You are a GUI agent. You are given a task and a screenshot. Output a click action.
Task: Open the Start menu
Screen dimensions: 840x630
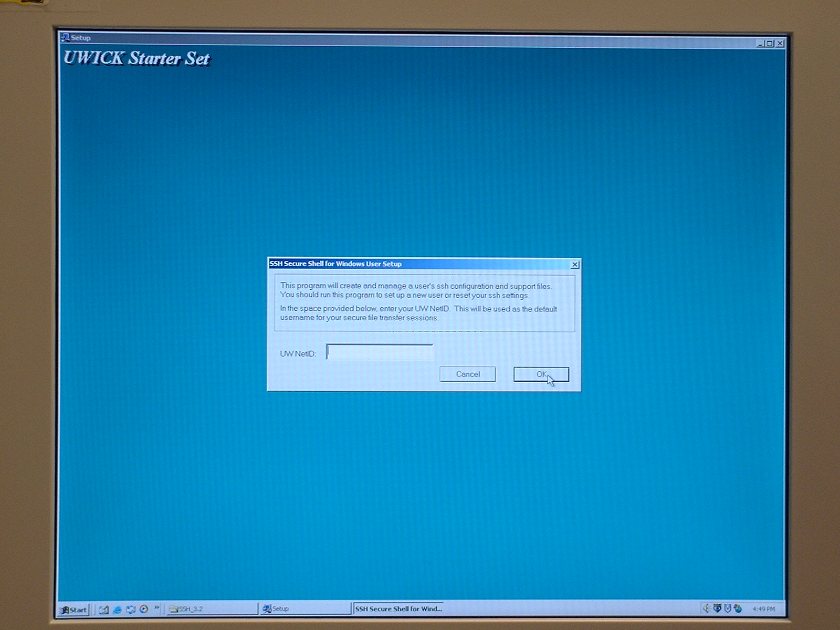tap(74, 610)
